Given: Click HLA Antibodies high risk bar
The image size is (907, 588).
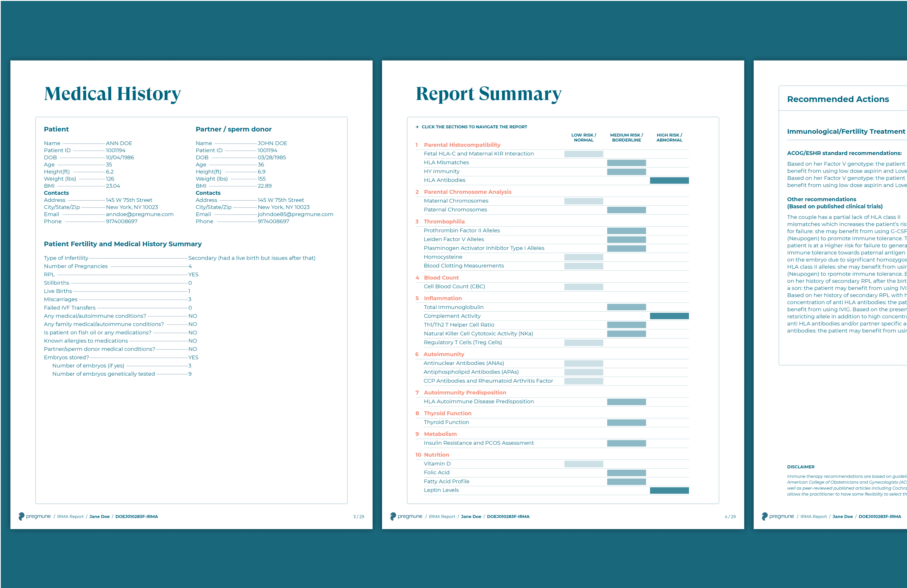Looking at the screenshot, I should coord(669,180).
